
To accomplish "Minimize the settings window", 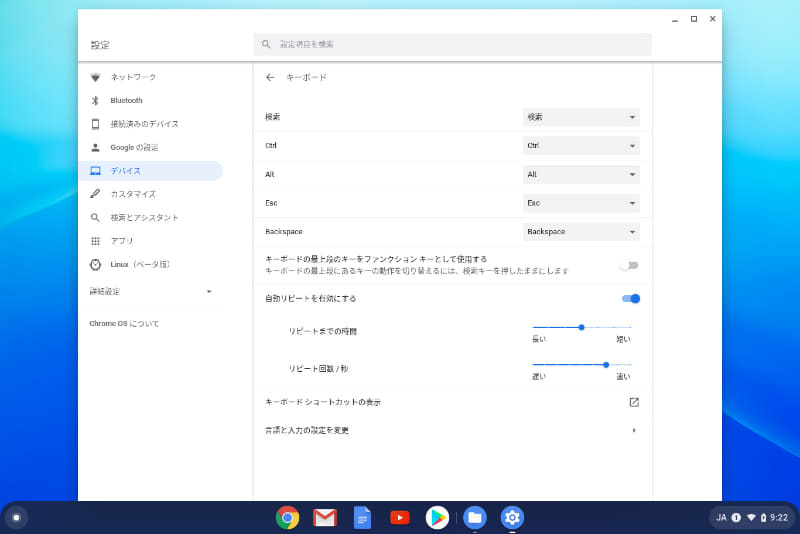I will [675, 19].
